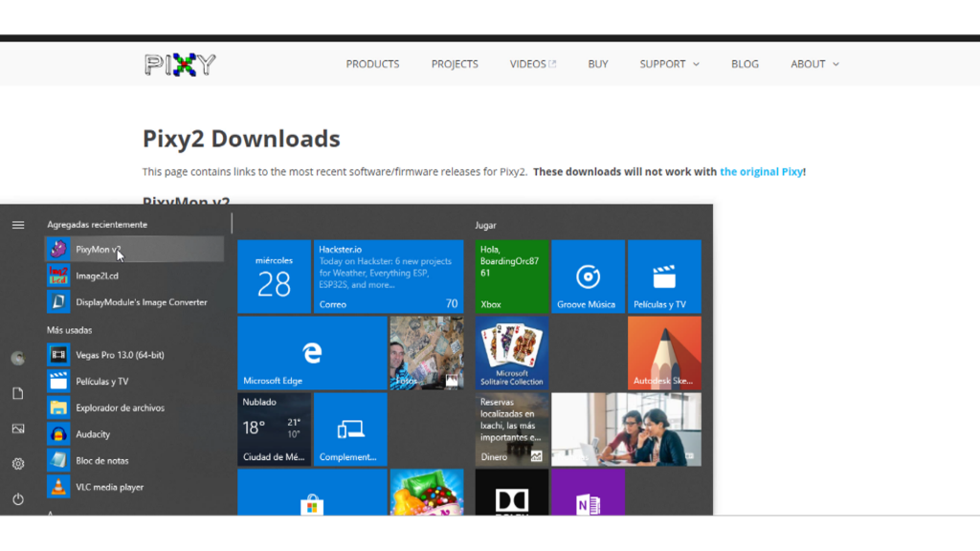Open the Microsoft Edge tile
The width and height of the screenshot is (980, 551).
pyautogui.click(x=312, y=353)
